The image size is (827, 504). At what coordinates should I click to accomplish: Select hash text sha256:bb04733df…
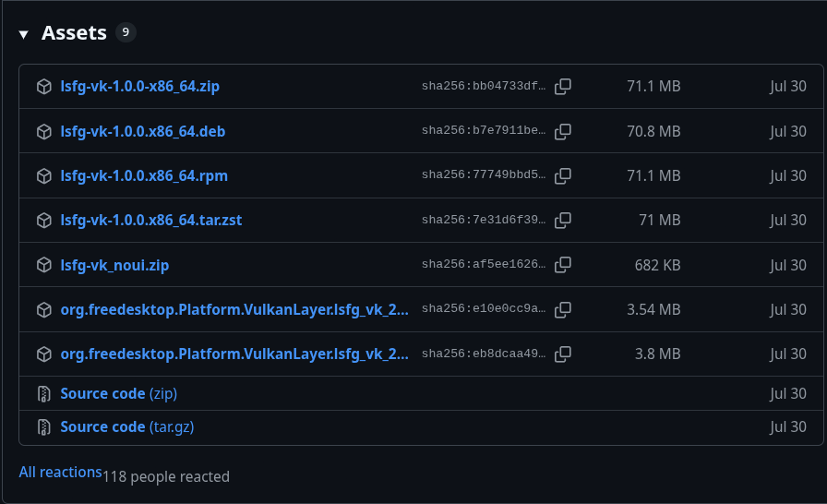pos(484,86)
